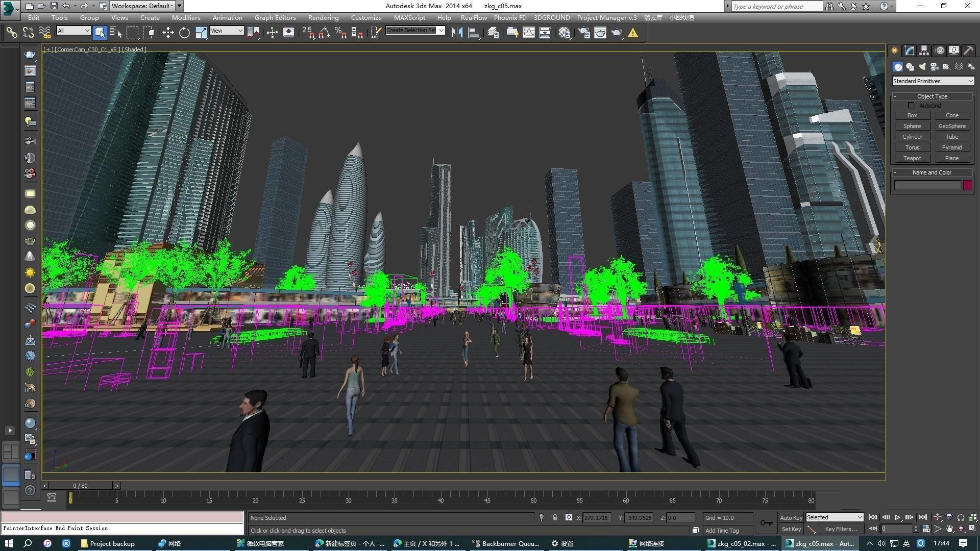Activate the Select Object tool
This screenshot has height=551, width=980.
[100, 33]
